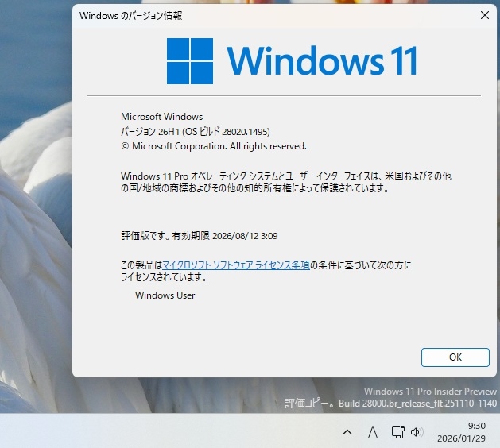The image size is (500, 448).
Task: Click the Windows 11 logo in the dialog
Action: 292,61
